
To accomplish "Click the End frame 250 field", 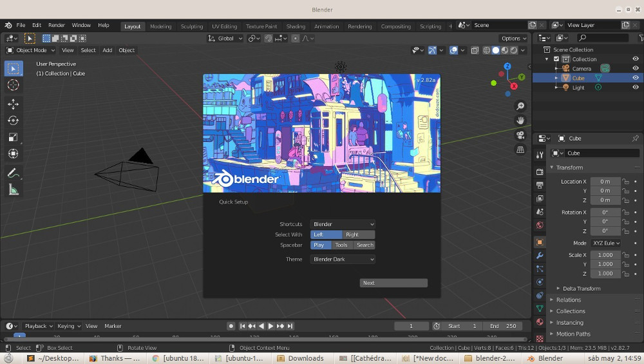I will 503,326.
